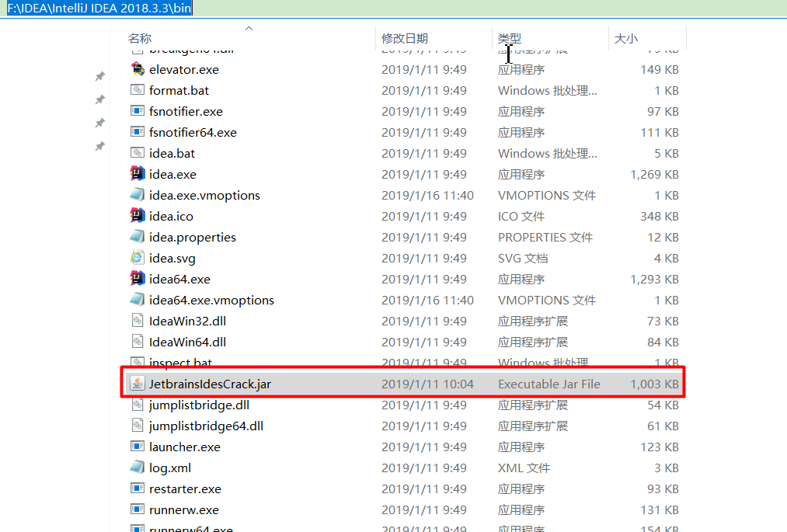The height and width of the screenshot is (532, 787).
Task: Click the Executable Jar File type cell
Action: pos(549,384)
